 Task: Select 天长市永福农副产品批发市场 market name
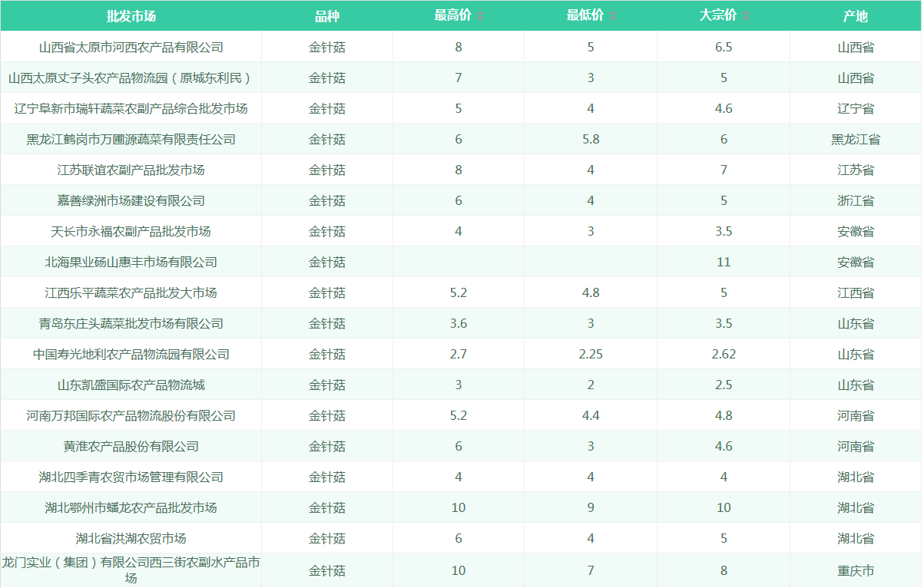pyautogui.click(x=131, y=231)
